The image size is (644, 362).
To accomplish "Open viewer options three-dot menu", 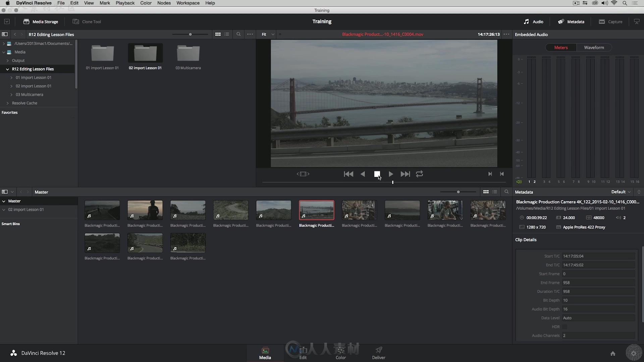I will click(506, 34).
